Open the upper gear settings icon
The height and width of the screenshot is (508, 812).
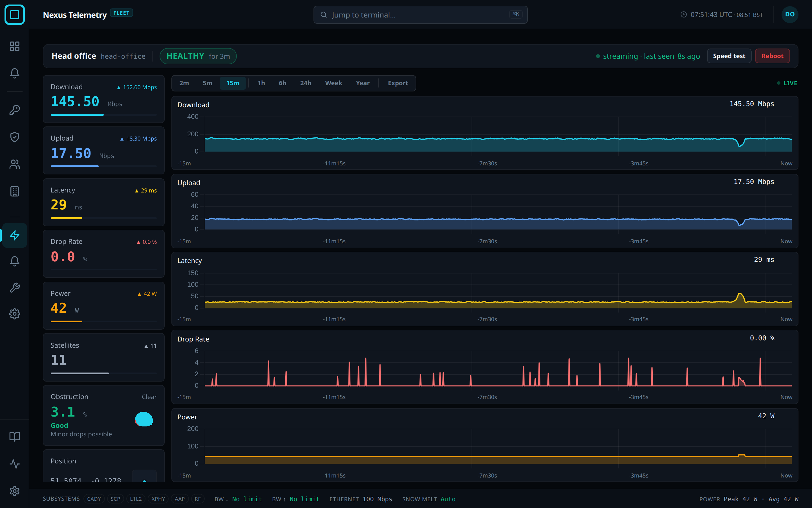pyautogui.click(x=14, y=314)
